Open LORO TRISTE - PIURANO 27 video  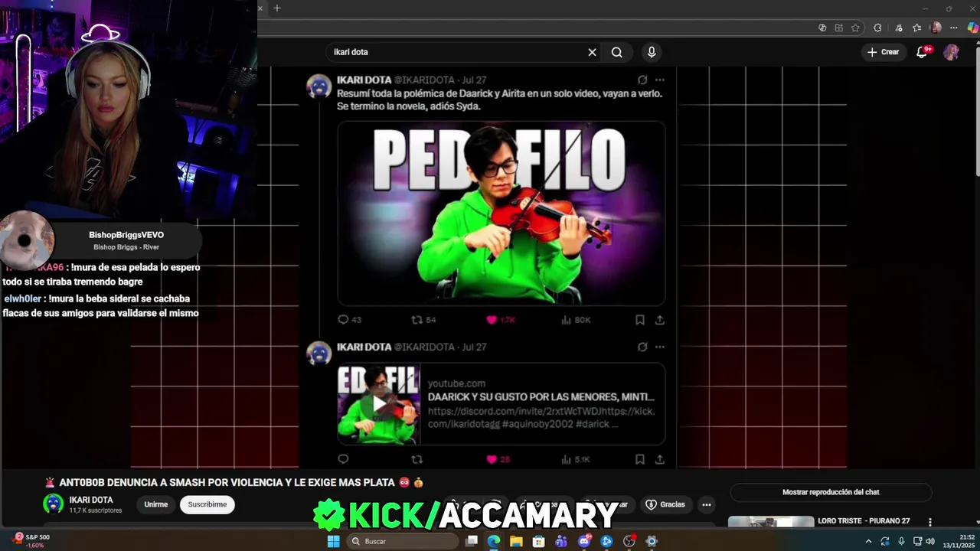coord(864,521)
